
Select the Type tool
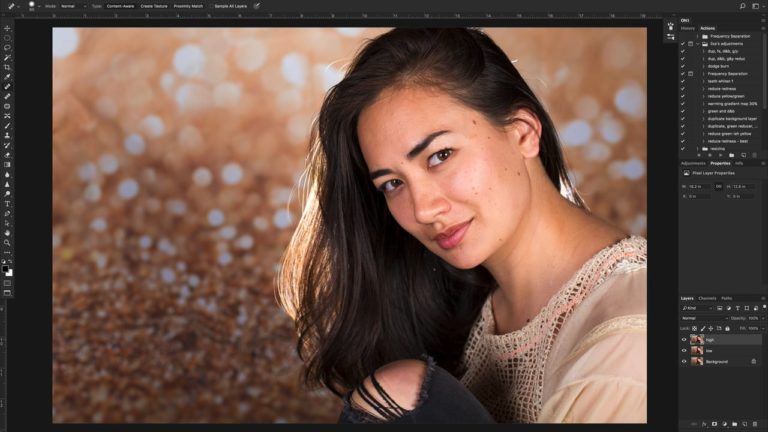7,204
